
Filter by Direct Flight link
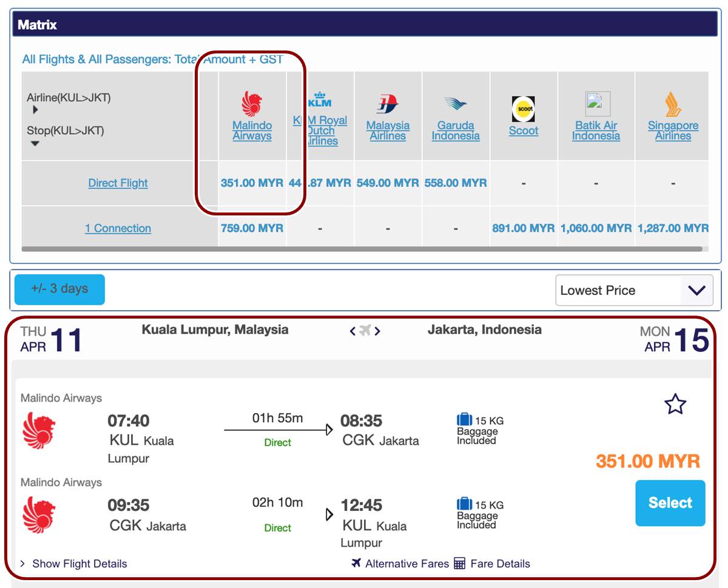tap(118, 183)
